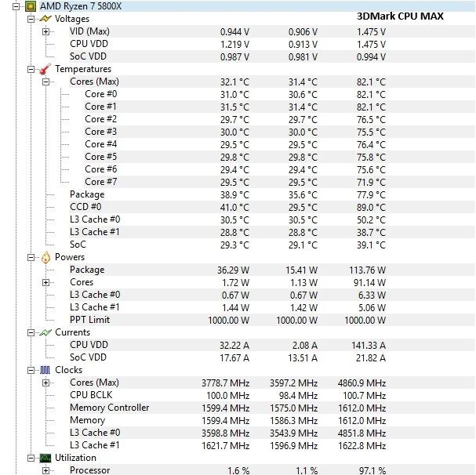Click the Powers flame icon
The width and height of the screenshot is (476, 475).
click(45, 257)
